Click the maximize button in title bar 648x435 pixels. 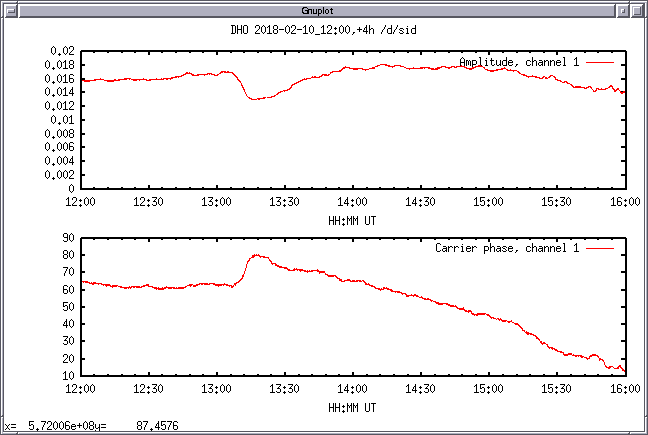point(638,9)
